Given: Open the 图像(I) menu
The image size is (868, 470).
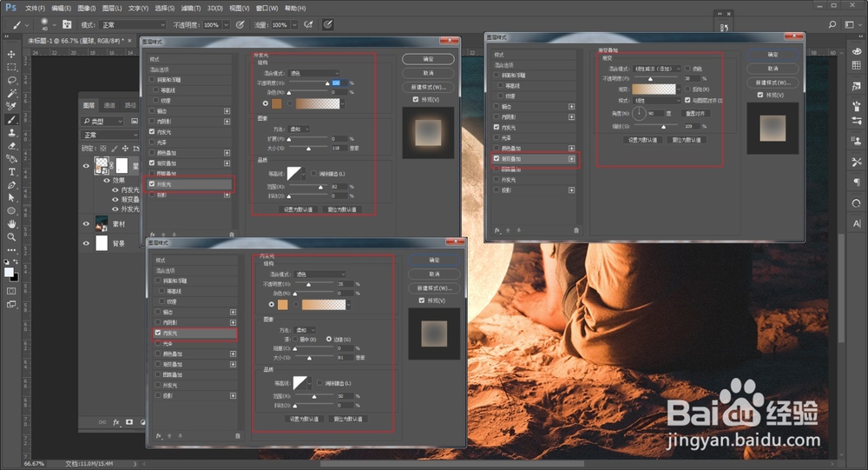Looking at the screenshot, I should tap(86, 9).
